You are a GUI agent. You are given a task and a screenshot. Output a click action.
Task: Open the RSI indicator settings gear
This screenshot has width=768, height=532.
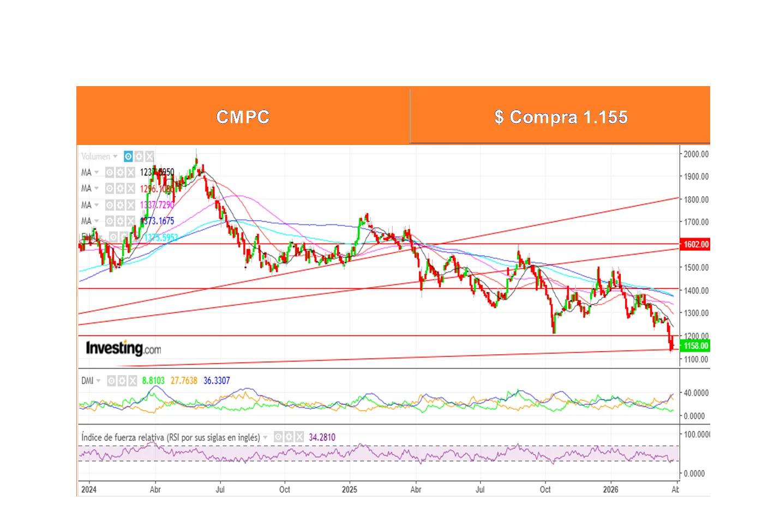coord(289,437)
